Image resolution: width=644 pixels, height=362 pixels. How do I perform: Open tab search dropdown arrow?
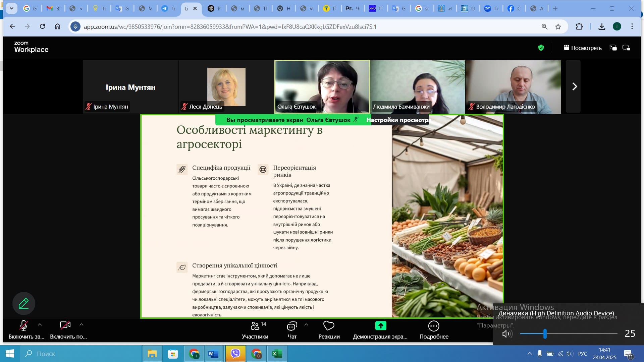click(11, 8)
